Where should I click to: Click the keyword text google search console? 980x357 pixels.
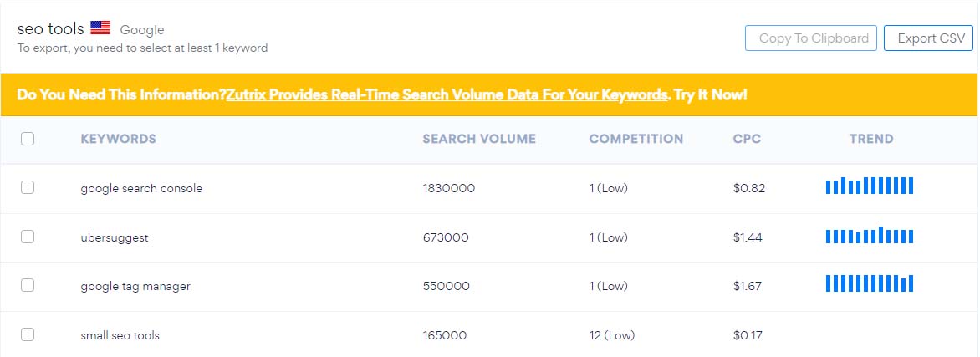click(x=141, y=188)
